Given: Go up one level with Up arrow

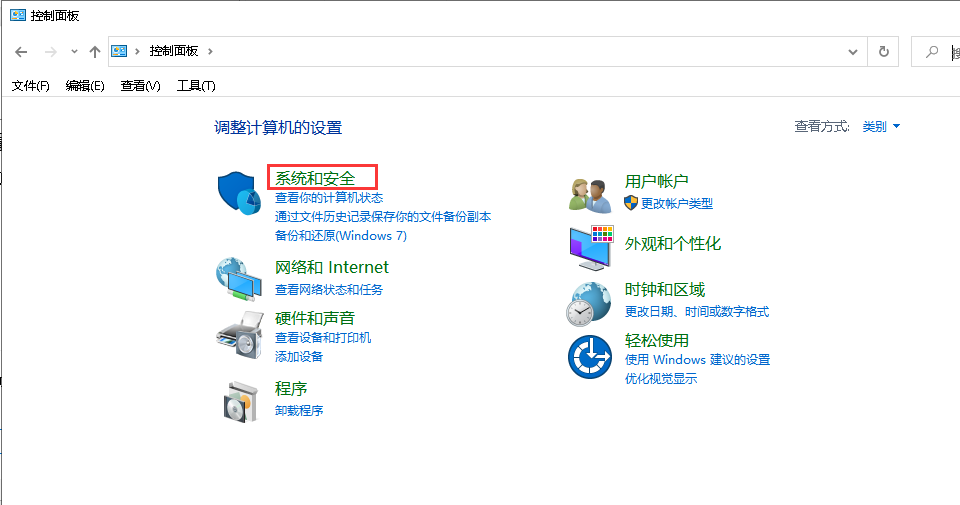Looking at the screenshot, I should (x=94, y=51).
